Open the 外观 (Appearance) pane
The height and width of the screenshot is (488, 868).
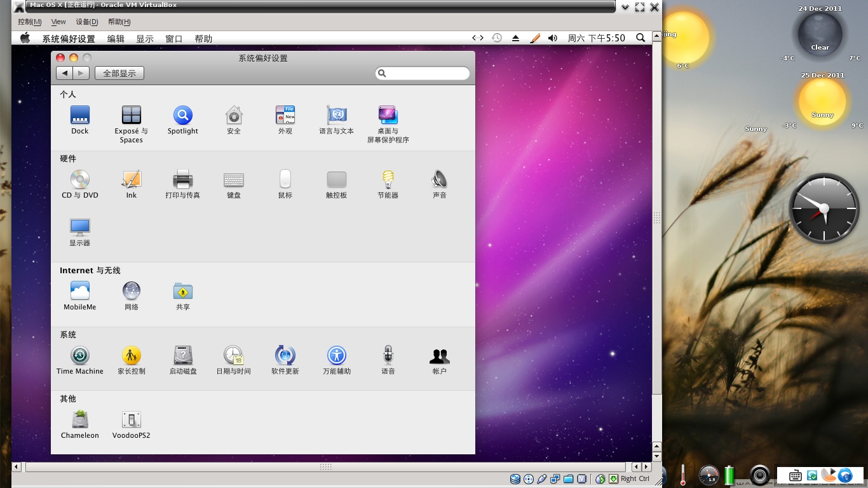(x=285, y=120)
